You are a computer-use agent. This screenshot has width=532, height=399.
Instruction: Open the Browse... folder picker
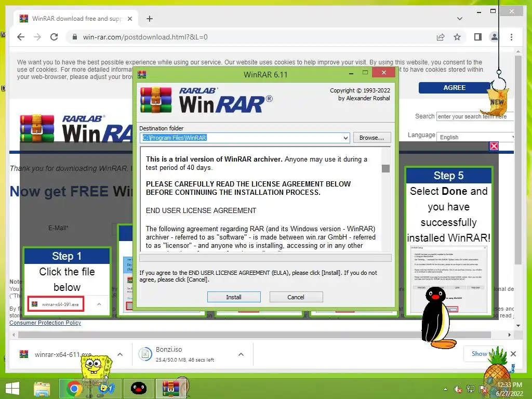click(x=372, y=137)
